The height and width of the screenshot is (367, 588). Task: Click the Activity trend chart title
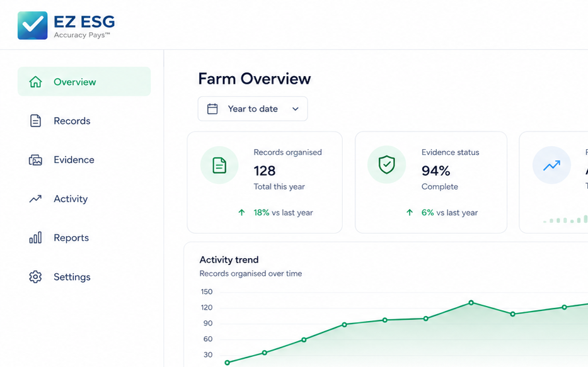pos(229,259)
